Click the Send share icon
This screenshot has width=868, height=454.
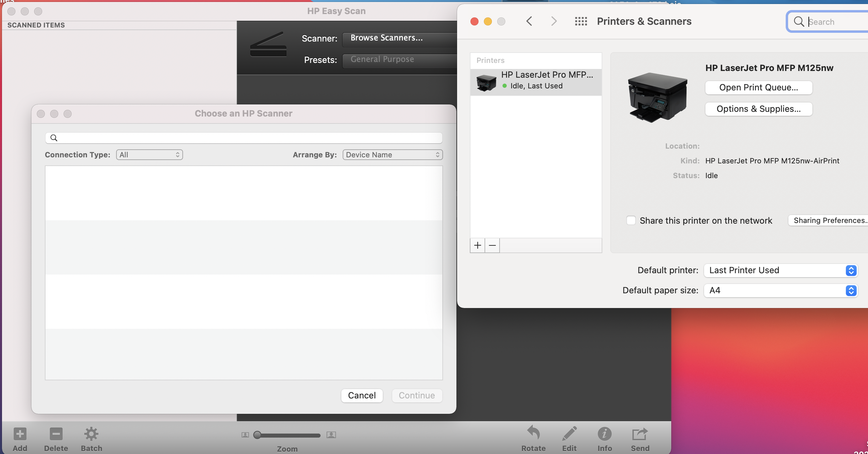coord(640,434)
